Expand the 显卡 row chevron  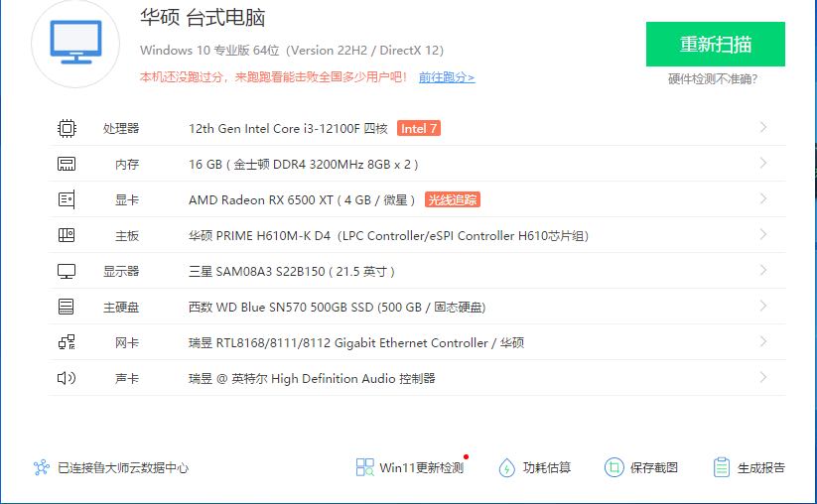click(763, 198)
